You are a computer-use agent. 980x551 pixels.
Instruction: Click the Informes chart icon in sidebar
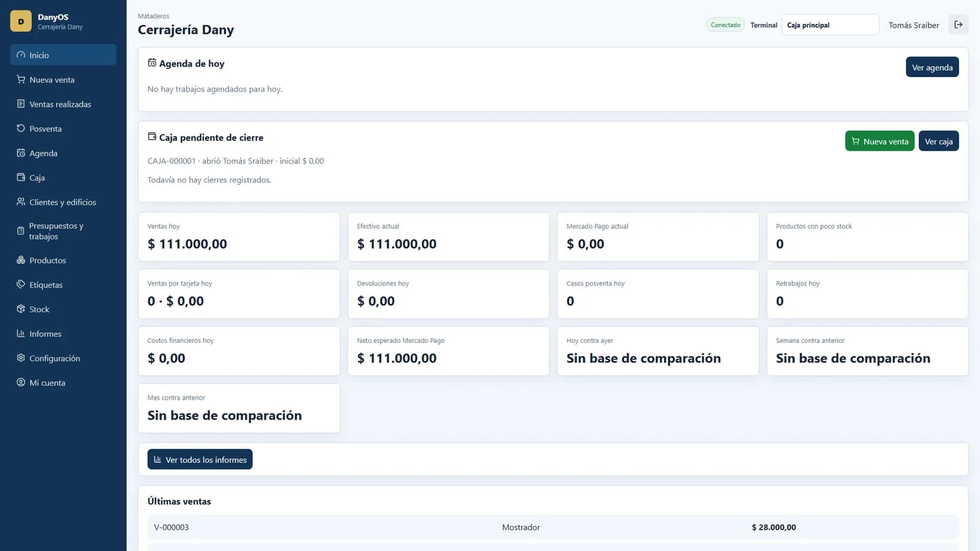(x=21, y=334)
